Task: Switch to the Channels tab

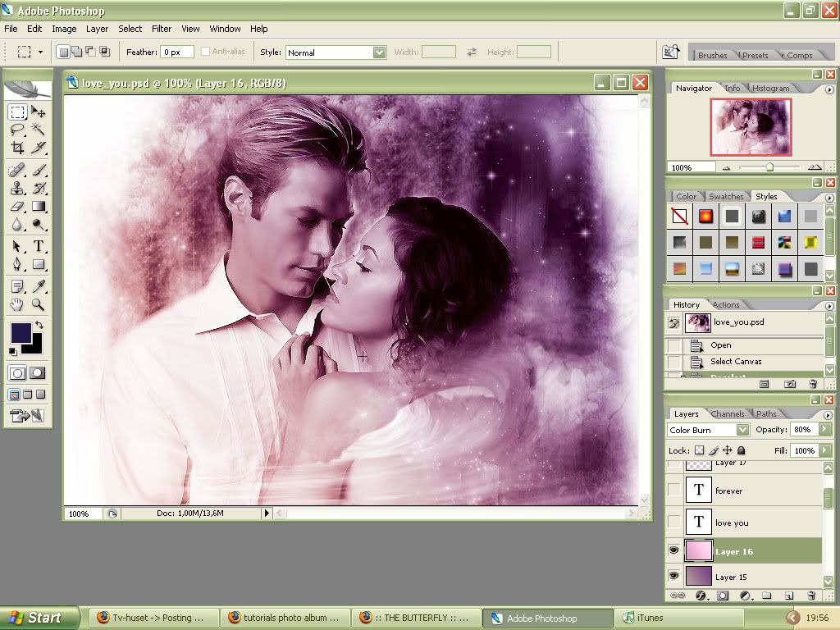Action: [x=728, y=413]
